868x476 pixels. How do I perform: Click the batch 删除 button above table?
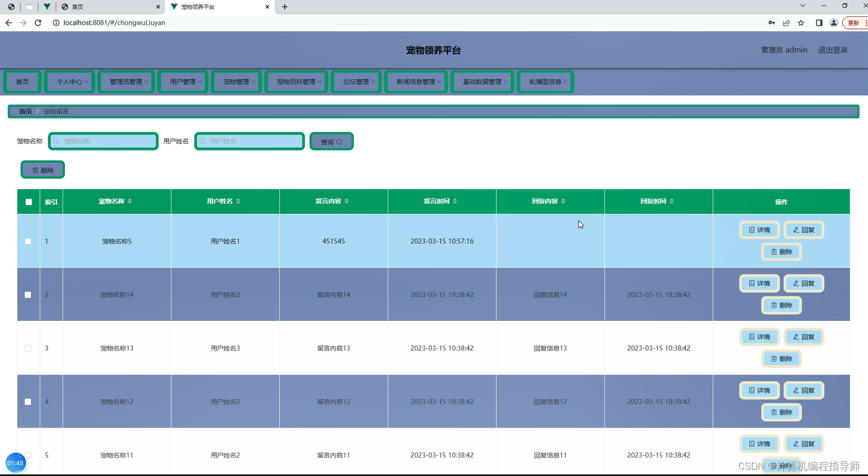[43, 170]
